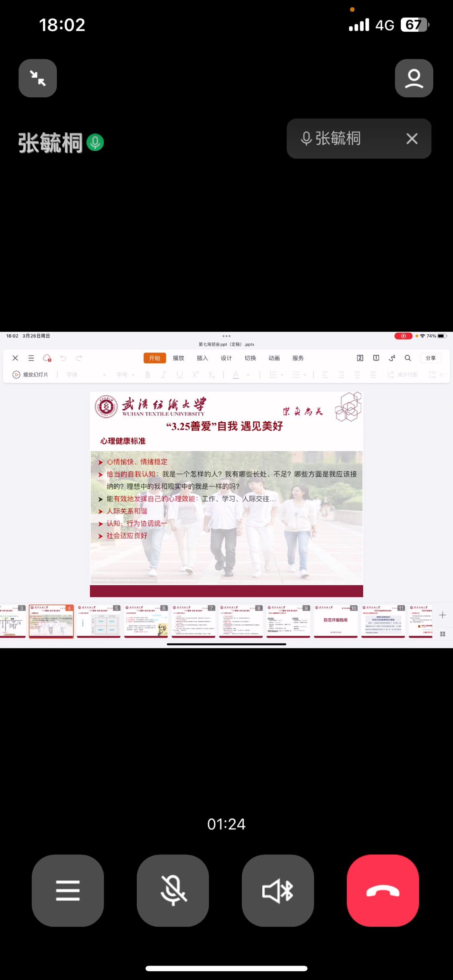The height and width of the screenshot is (980, 453).
Task: Switch to the 插入 tab
Action: click(x=202, y=358)
